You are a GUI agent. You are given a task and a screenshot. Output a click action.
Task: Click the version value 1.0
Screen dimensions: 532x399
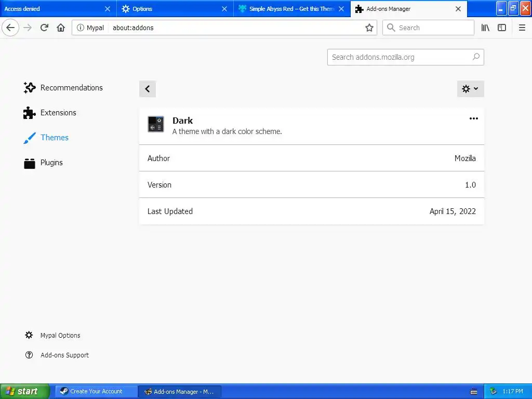(x=470, y=185)
